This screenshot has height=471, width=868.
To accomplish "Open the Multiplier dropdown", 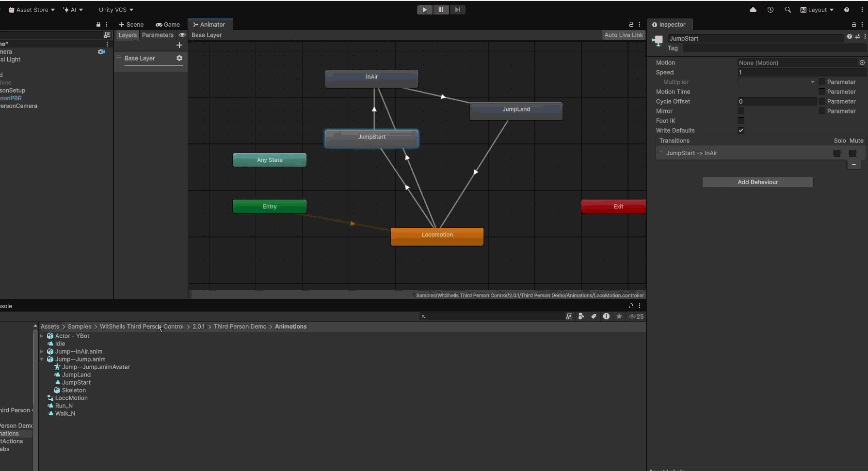I will (777, 82).
